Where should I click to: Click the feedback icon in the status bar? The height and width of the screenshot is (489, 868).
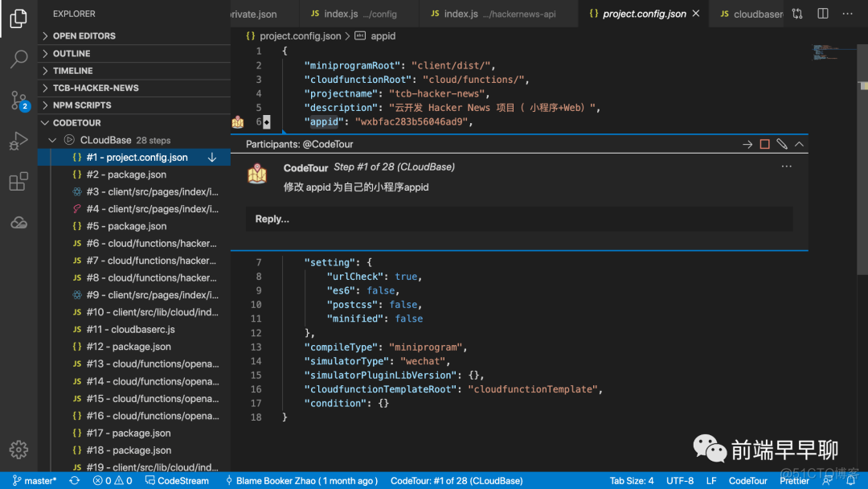click(828, 481)
